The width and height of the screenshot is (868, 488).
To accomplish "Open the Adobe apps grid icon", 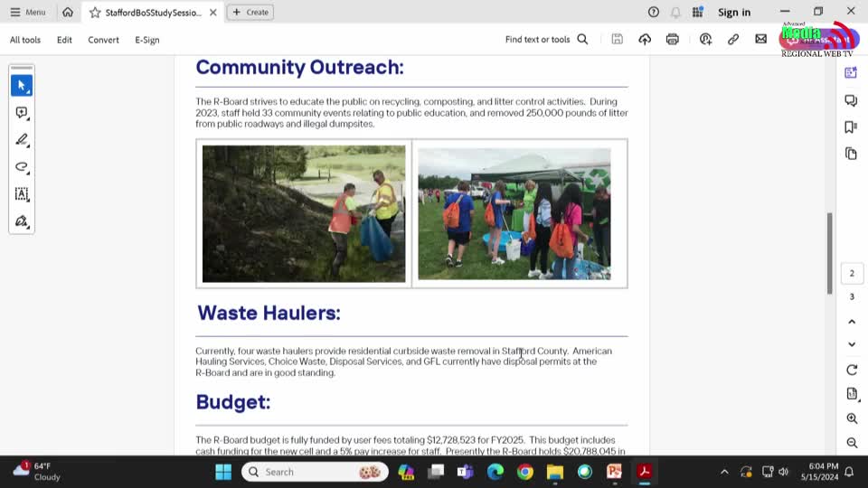I will (x=697, y=12).
